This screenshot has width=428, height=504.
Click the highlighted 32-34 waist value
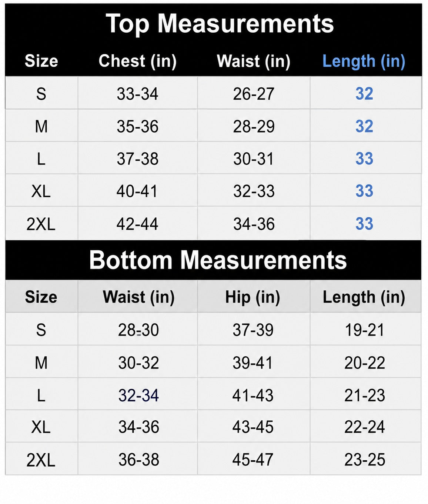pos(138,395)
